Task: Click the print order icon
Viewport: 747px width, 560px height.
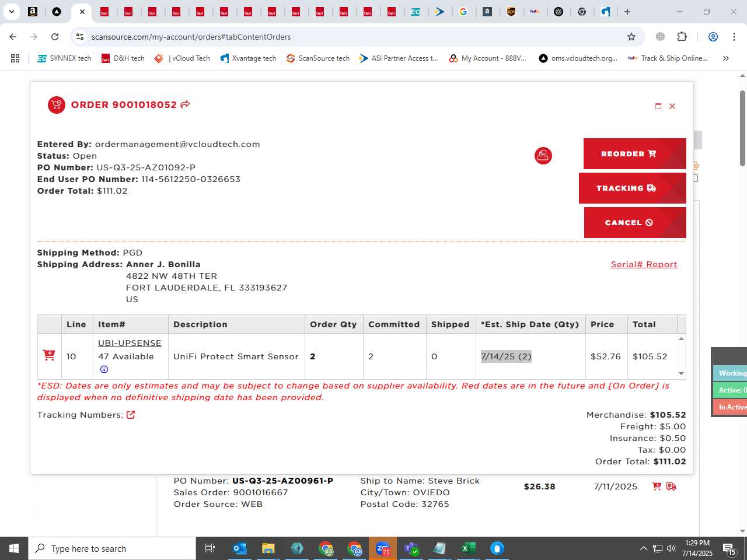Action: (x=543, y=156)
